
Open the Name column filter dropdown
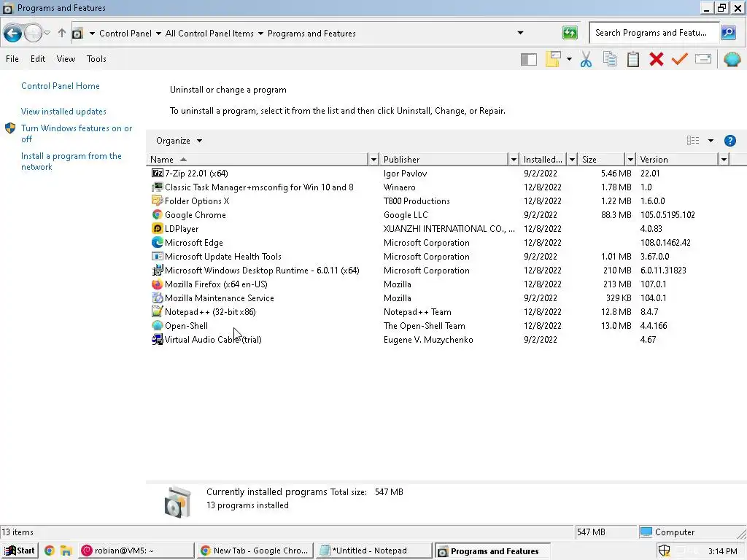[373, 160]
